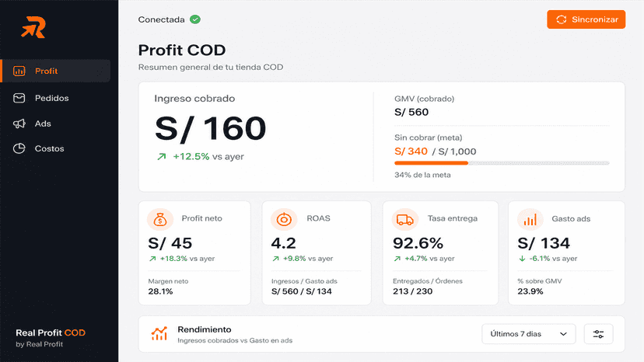Click the Gasto ads bar chart icon

click(x=530, y=220)
